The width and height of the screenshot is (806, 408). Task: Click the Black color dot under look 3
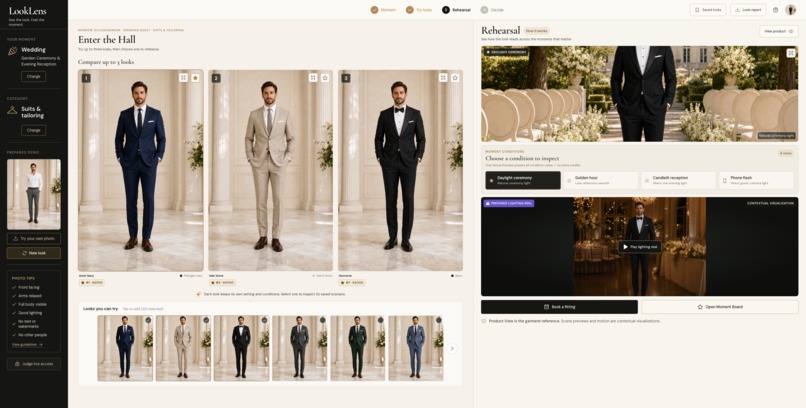452,276
